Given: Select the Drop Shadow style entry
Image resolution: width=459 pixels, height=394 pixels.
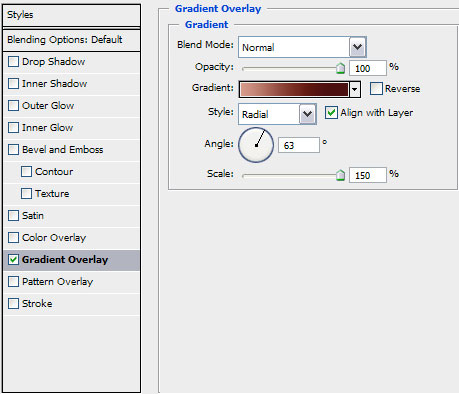Looking at the screenshot, I should (53, 62).
